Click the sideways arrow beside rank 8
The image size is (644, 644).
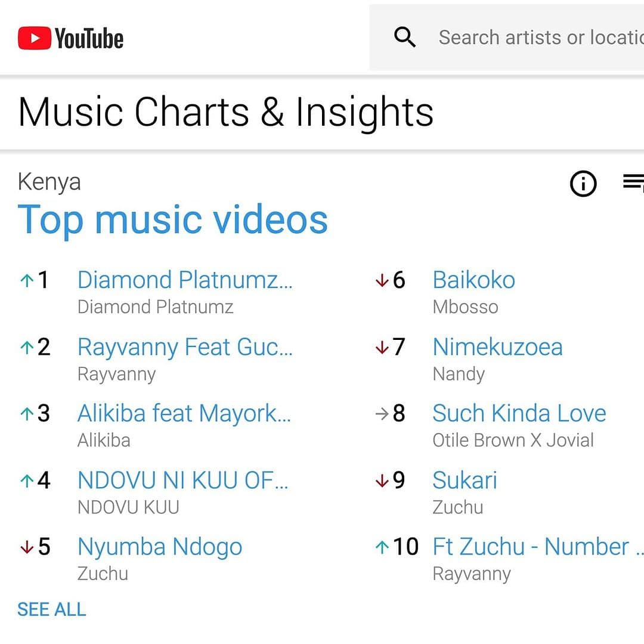pos(382,414)
